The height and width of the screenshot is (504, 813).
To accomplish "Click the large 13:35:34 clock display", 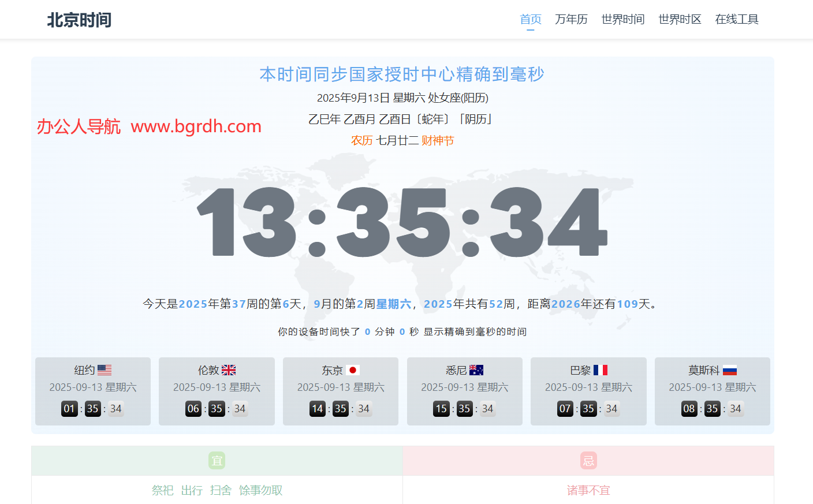I will (402, 222).
